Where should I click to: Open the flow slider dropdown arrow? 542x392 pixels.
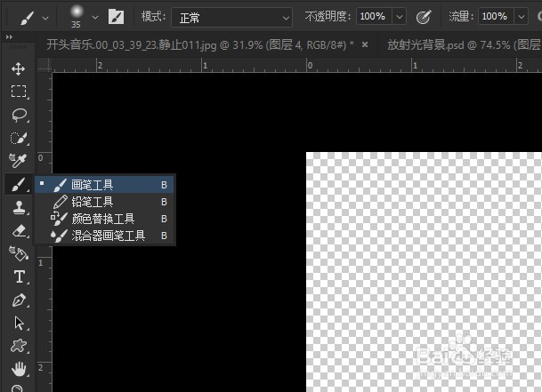(522, 17)
